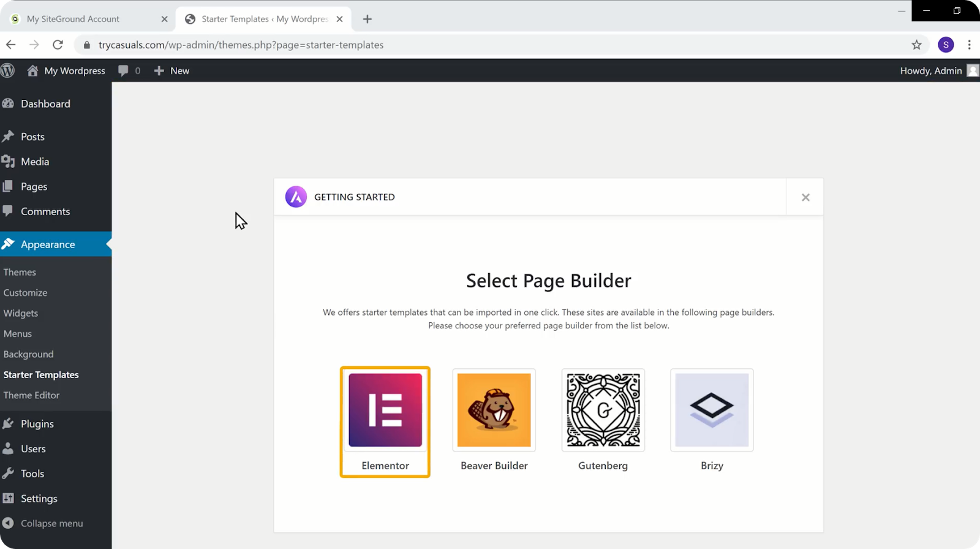
Task: Open Starter Templates submenu
Action: pyautogui.click(x=41, y=375)
